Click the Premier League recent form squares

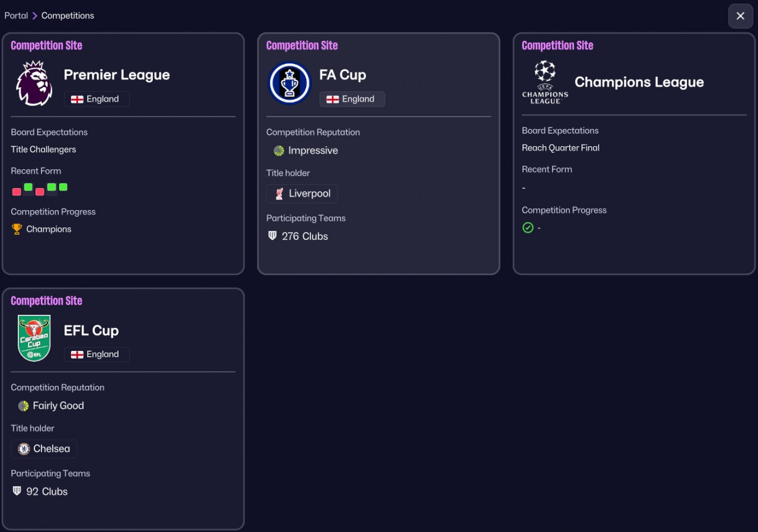[x=40, y=189]
